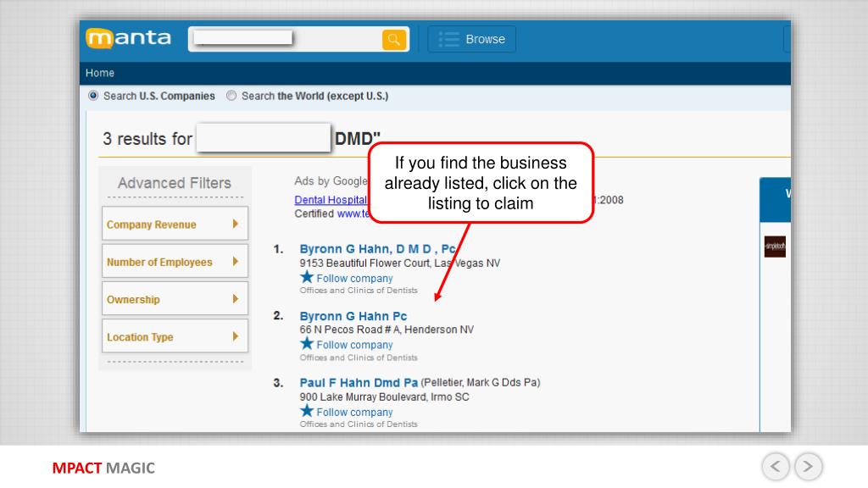
Task: Follow company for Irmo SC listing
Action: point(354,413)
